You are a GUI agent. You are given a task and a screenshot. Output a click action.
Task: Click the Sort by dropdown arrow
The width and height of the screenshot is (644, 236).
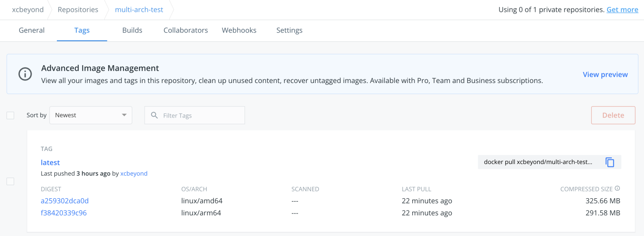pos(124,115)
